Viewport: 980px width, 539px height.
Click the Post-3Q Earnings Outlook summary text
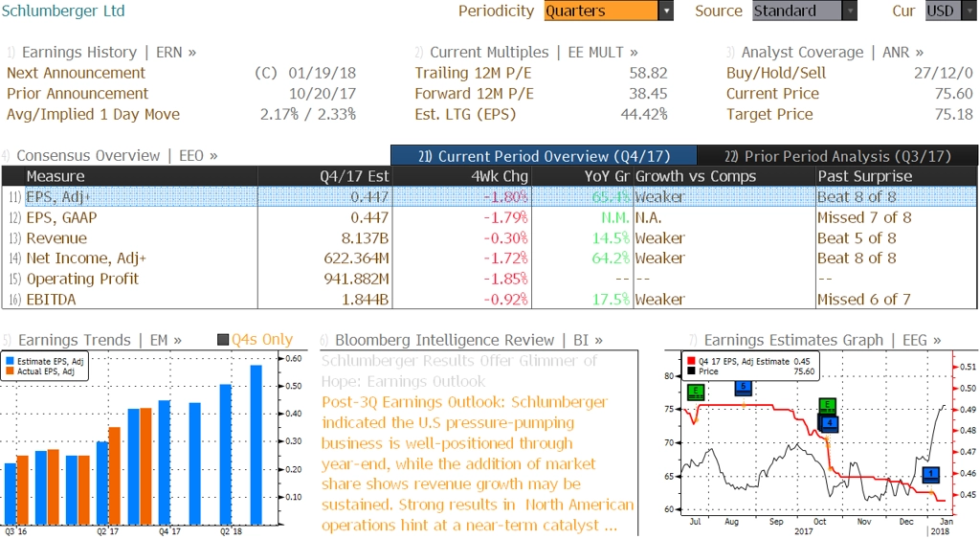[478, 463]
